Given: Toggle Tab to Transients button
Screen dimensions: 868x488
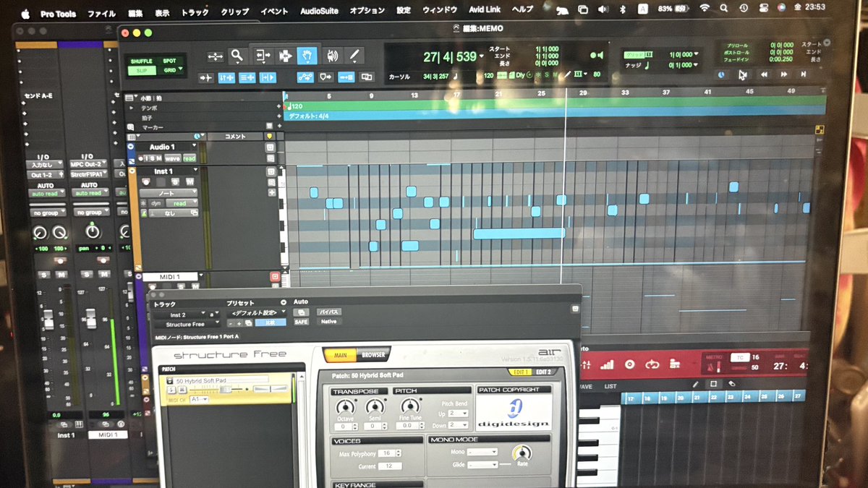Looking at the screenshot, I should pyautogui.click(x=205, y=77).
